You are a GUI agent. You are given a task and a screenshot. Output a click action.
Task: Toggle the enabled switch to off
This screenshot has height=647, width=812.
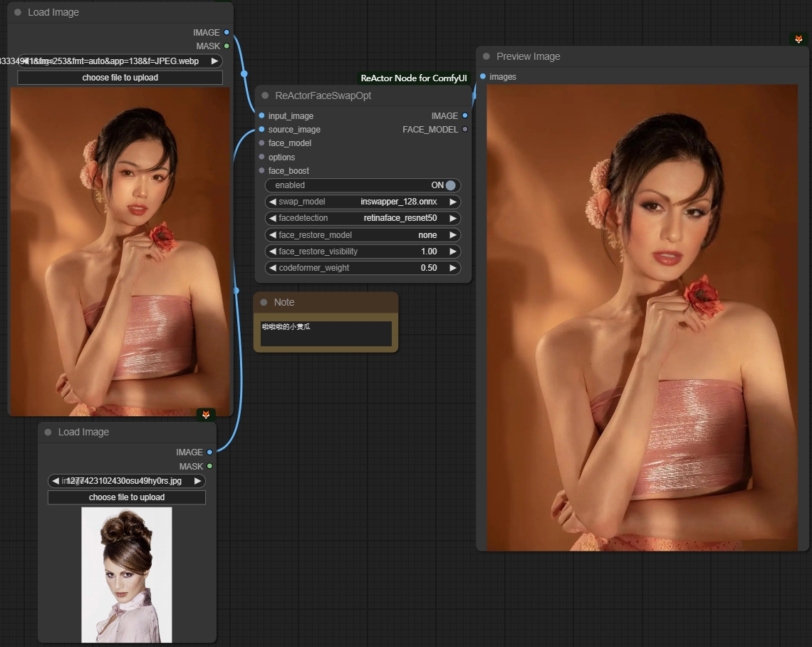(450, 185)
